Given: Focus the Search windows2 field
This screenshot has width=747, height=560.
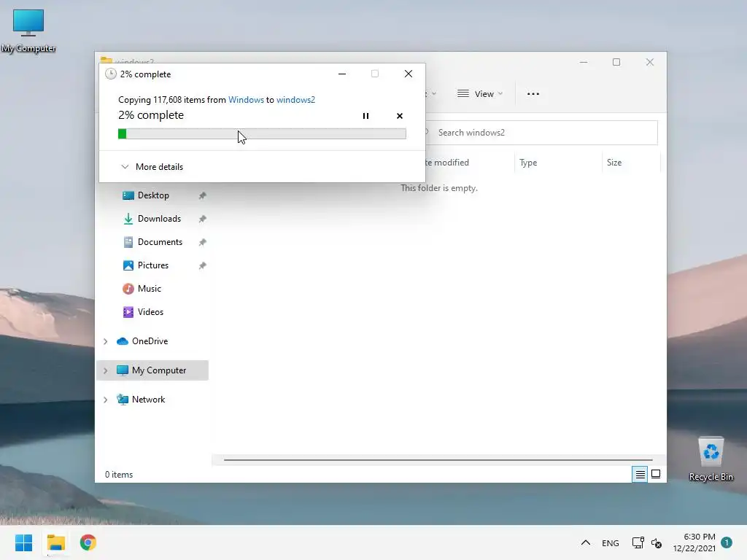Looking at the screenshot, I should pyautogui.click(x=542, y=133).
